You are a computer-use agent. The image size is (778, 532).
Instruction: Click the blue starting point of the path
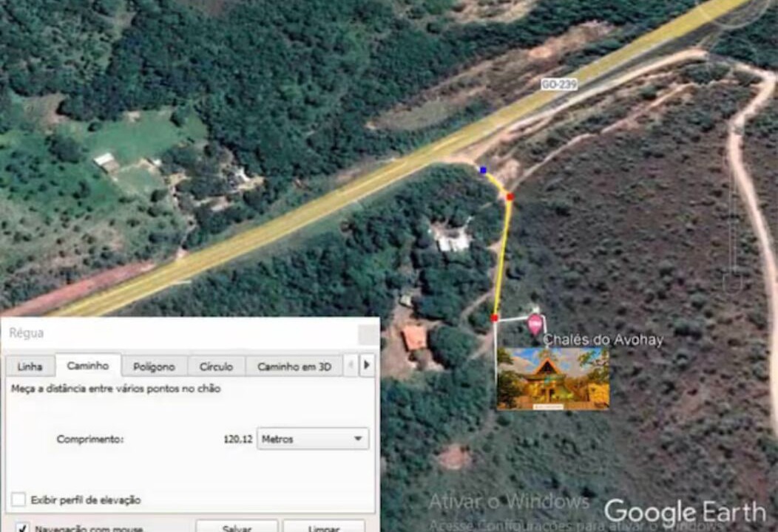(x=483, y=170)
